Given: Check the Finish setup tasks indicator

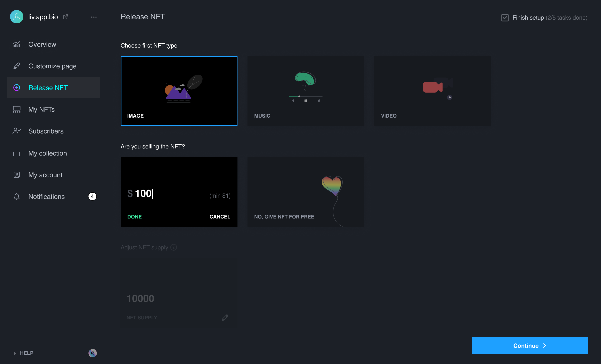Looking at the screenshot, I should [x=505, y=18].
